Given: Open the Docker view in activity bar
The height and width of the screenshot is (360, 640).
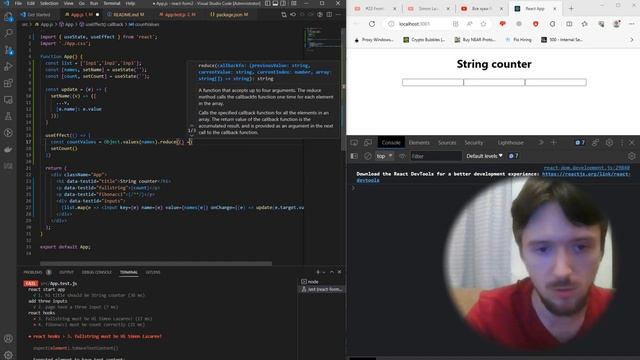Looking at the screenshot, I should (8, 149).
